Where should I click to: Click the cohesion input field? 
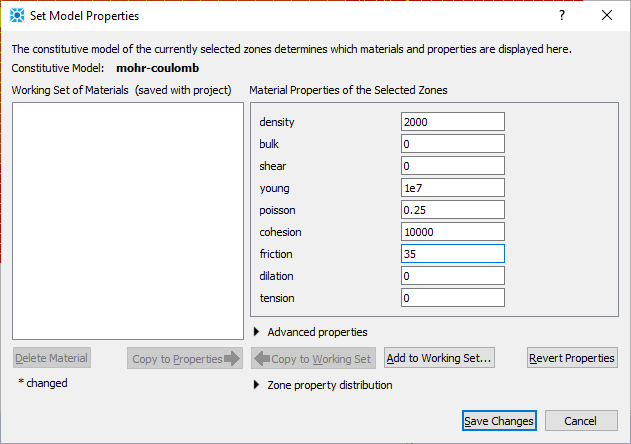point(452,232)
